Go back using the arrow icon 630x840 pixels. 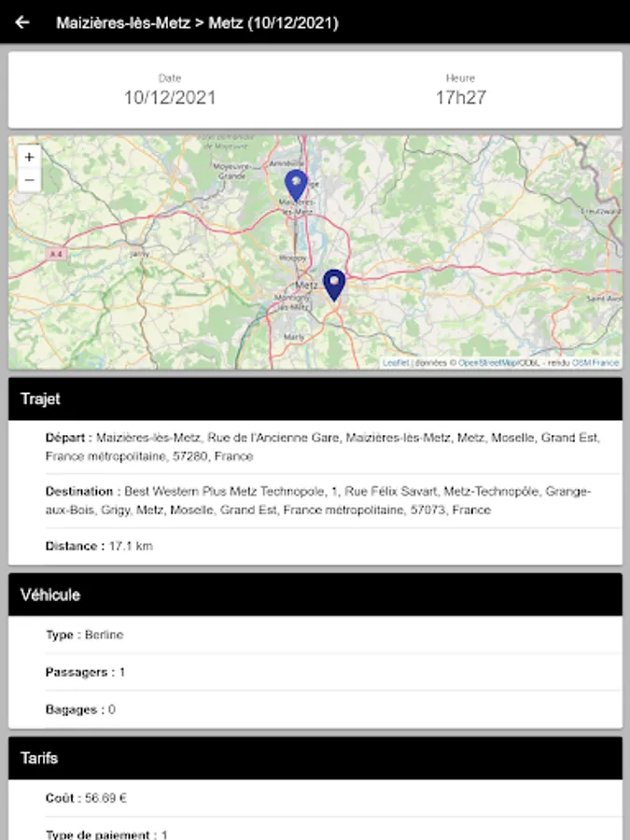(22, 22)
